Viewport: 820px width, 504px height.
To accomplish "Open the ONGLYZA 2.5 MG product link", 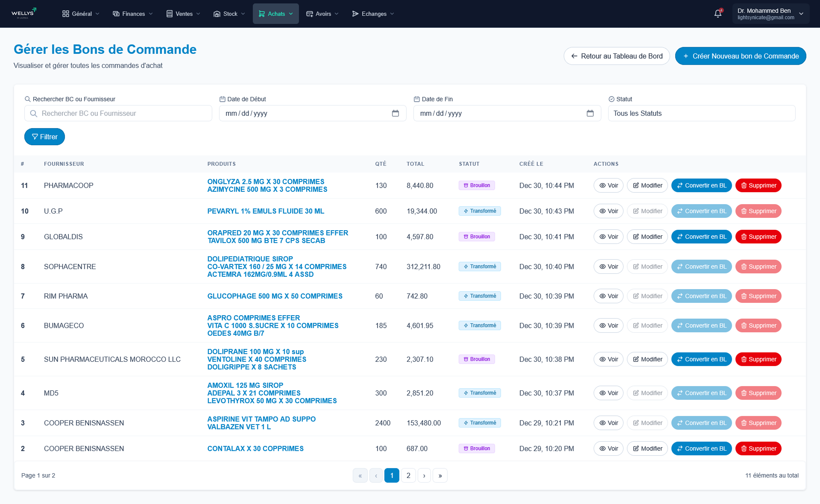I will tap(266, 182).
